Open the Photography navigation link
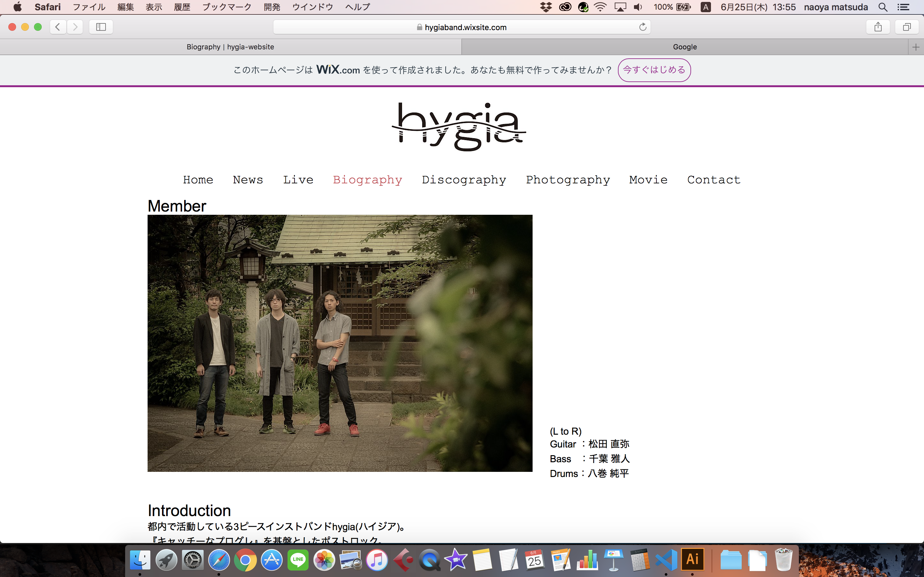 (568, 180)
